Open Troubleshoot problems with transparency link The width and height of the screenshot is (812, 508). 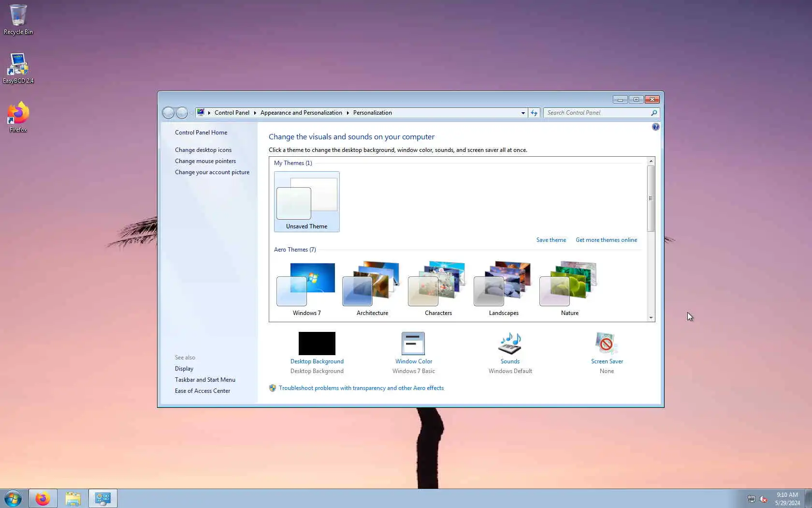point(361,388)
